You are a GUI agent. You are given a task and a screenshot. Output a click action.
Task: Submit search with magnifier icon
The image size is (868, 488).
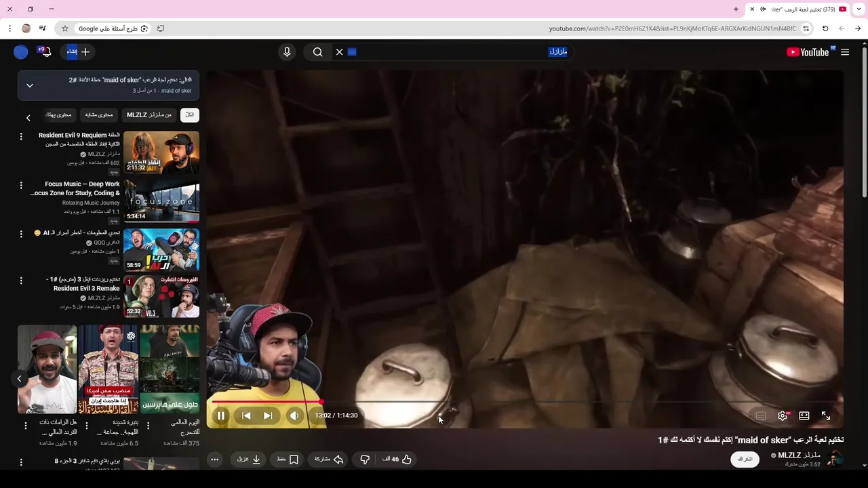pyautogui.click(x=317, y=52)
